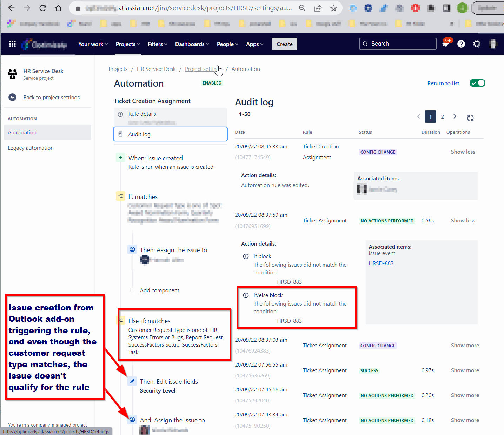This screenshot has height=435, width=504.
Task: Click the browser back arrow
Action: tap(11, 8)
